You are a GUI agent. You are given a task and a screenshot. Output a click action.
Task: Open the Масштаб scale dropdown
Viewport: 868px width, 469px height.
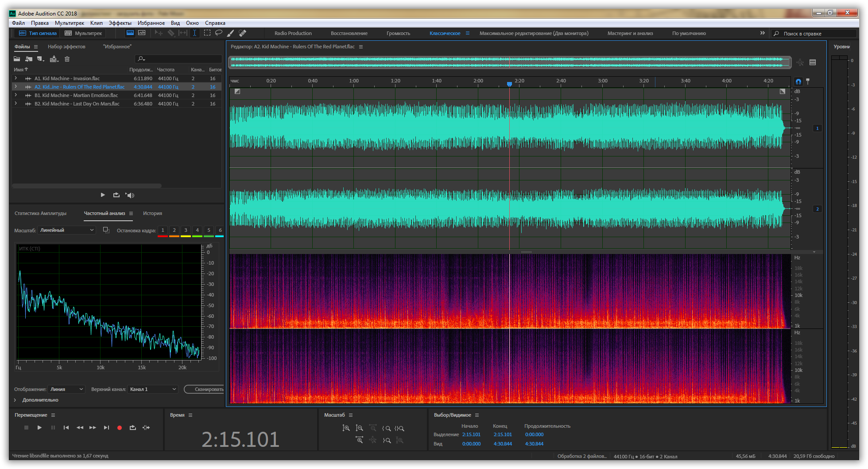pos(67,230)
